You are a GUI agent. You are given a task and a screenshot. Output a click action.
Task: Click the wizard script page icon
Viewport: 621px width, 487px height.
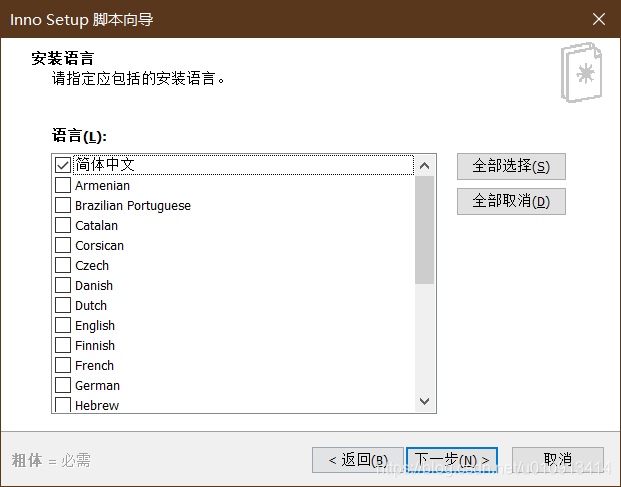(x=581, y=72)
